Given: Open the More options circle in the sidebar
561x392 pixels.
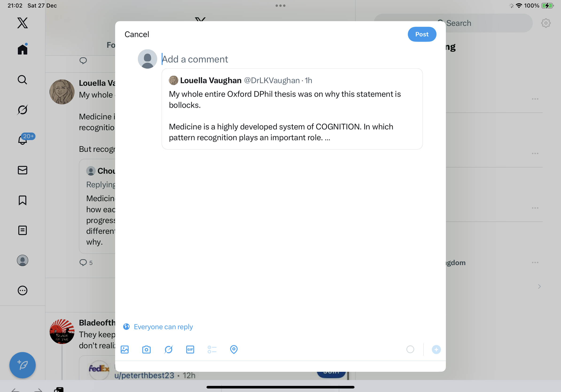Looking at the screenshot, I should [23, 290].
